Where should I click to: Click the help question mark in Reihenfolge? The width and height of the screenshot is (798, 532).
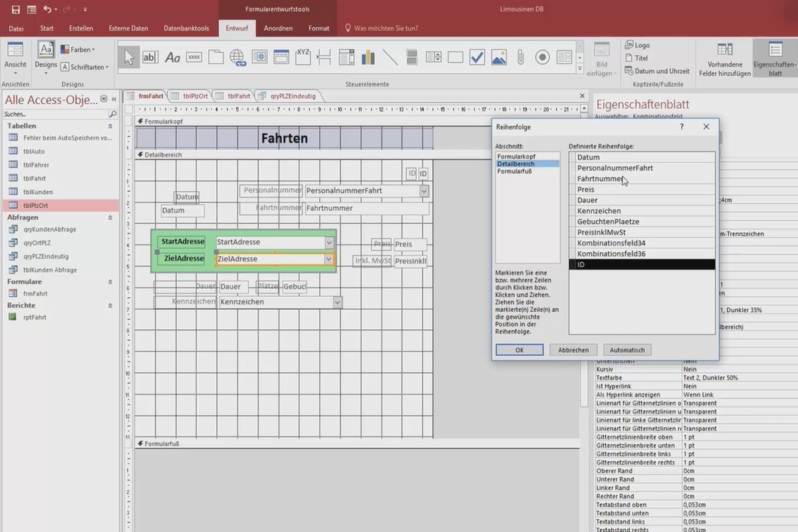(x=682, y=126)
